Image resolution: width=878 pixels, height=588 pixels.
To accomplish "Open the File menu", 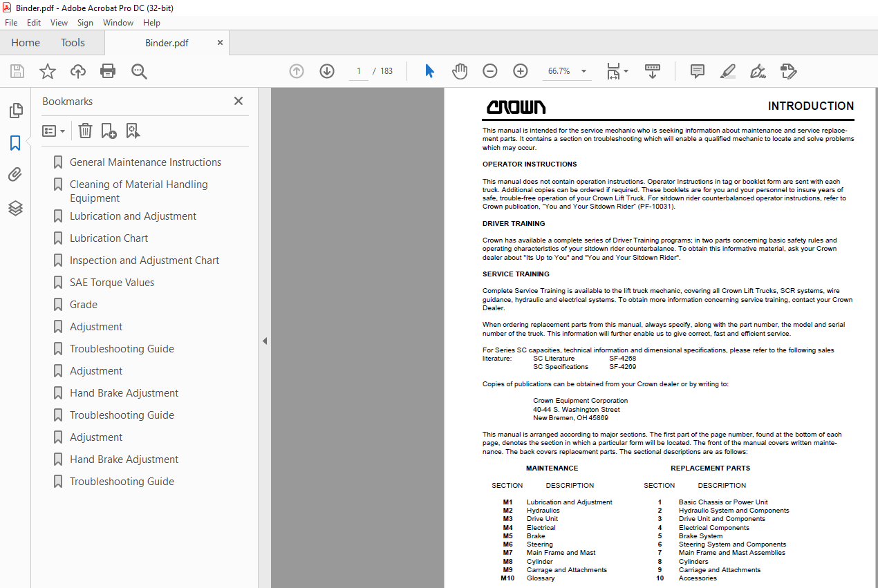I will 11,23.
